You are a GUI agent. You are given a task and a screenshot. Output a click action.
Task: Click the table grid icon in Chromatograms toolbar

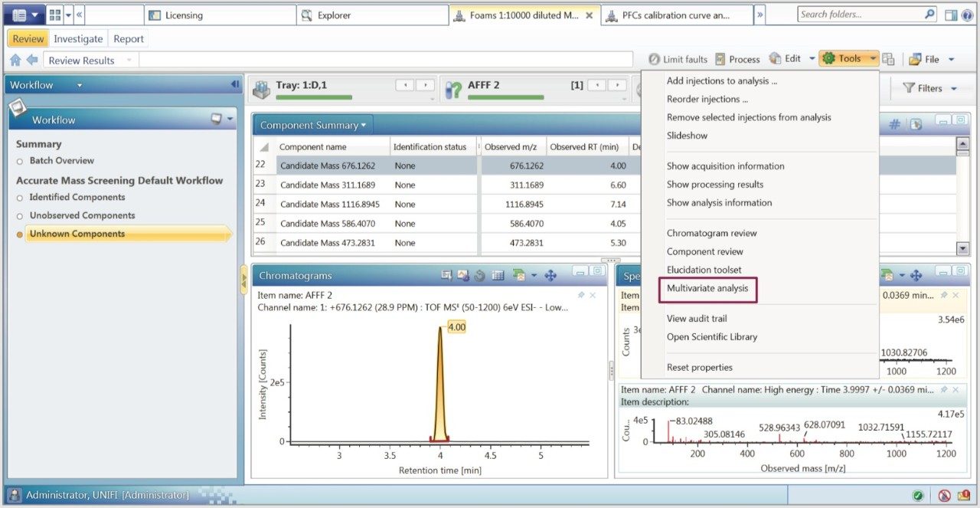tap(498, 276)
